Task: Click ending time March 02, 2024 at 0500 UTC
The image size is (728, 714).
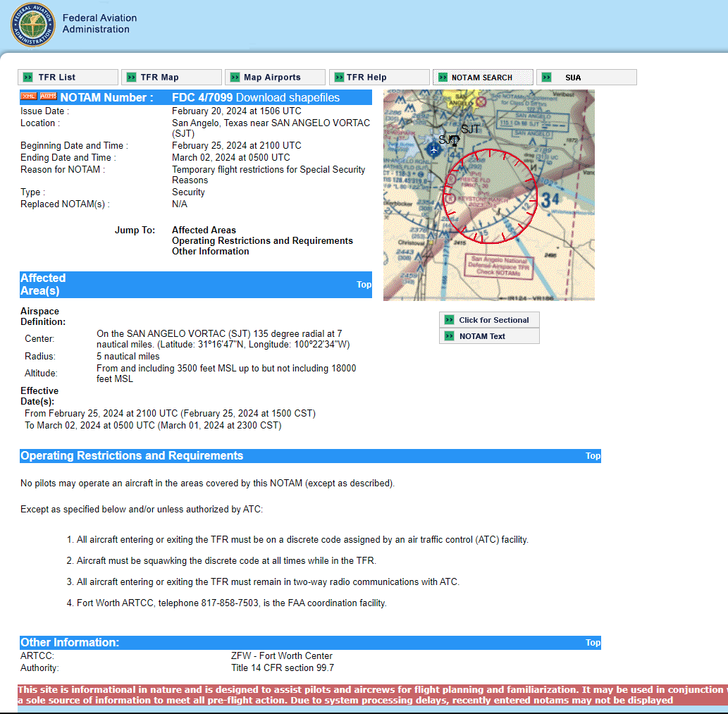Action: 230,158
